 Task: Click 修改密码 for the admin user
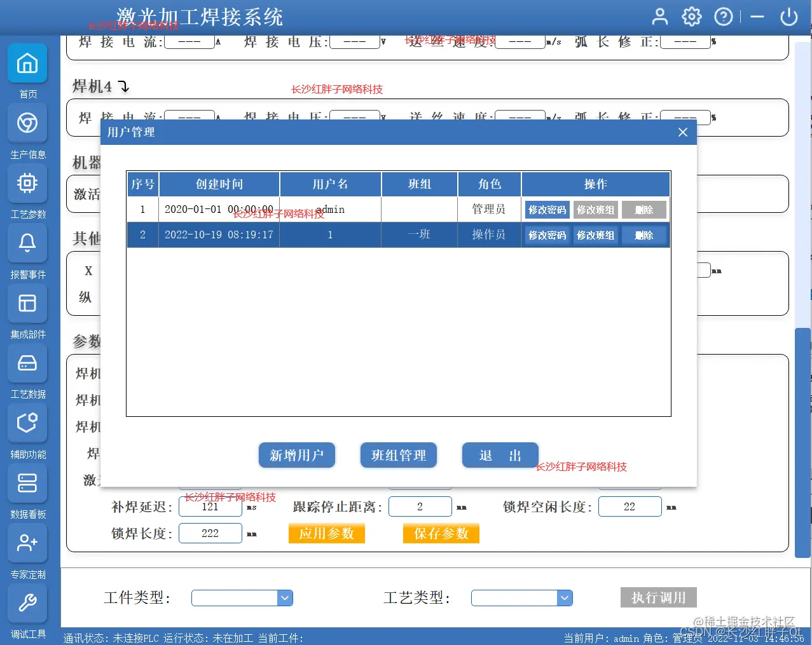click(547, 209)
